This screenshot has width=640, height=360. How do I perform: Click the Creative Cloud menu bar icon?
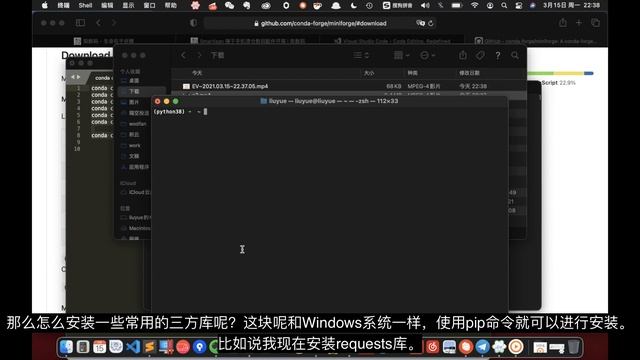(x=266, y=5)
